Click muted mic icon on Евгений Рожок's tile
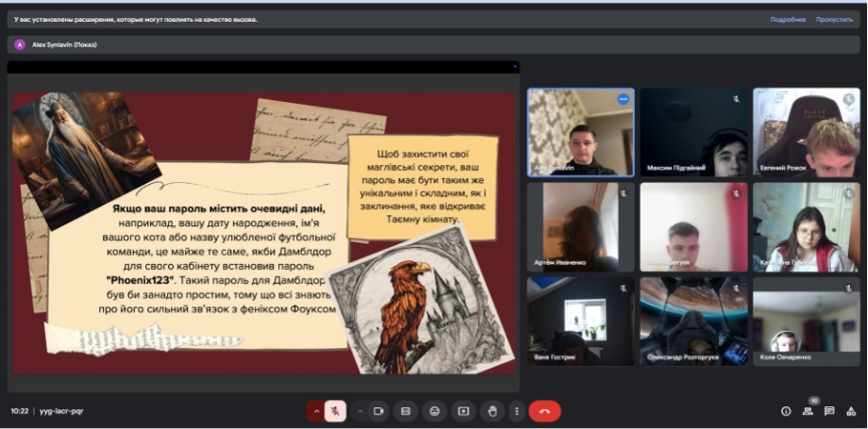Viewport: 868px width, 429px height. point(848,99)
